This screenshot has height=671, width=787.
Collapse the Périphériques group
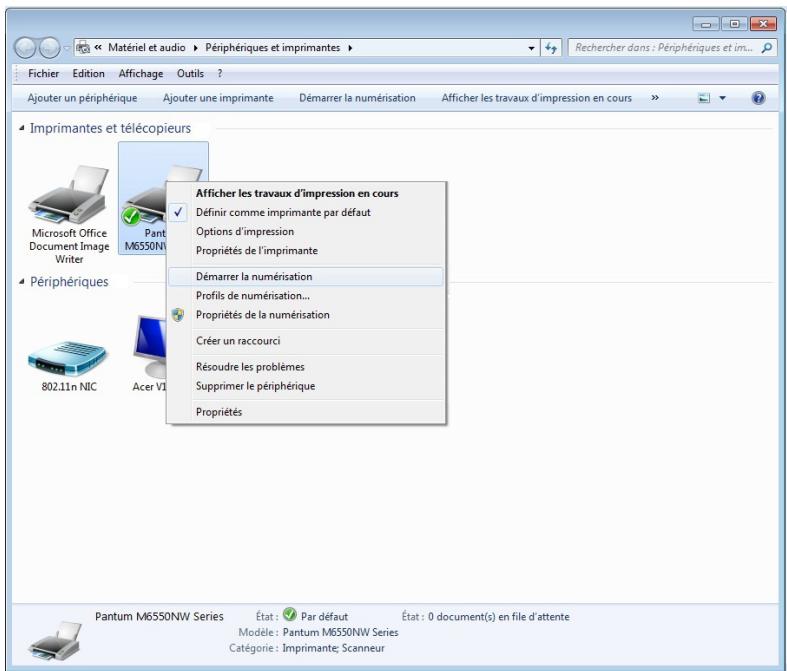pos(22,282)
